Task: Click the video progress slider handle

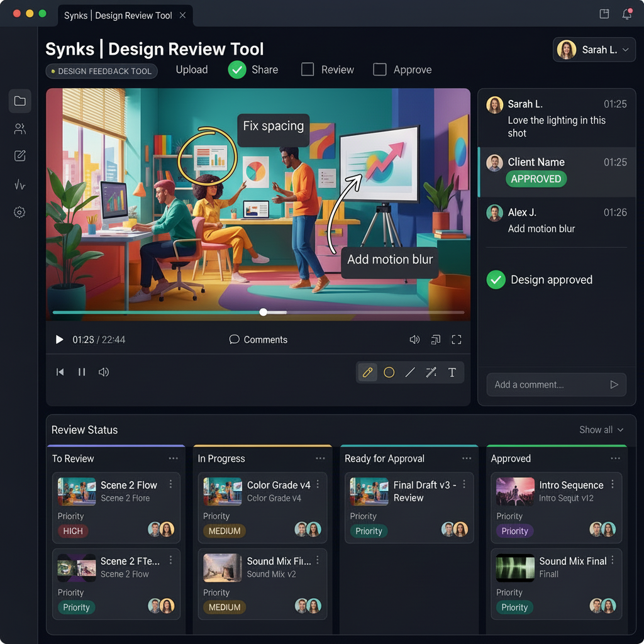Action: coord(264,312)
